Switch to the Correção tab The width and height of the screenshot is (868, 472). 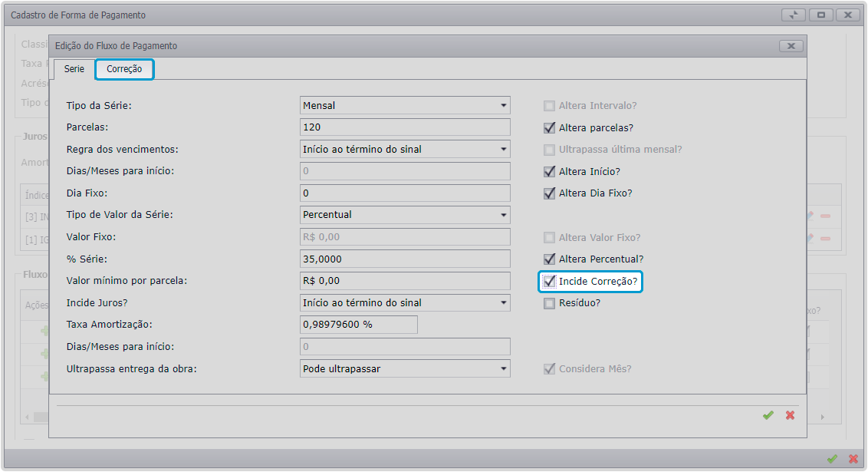pos(124,69)
